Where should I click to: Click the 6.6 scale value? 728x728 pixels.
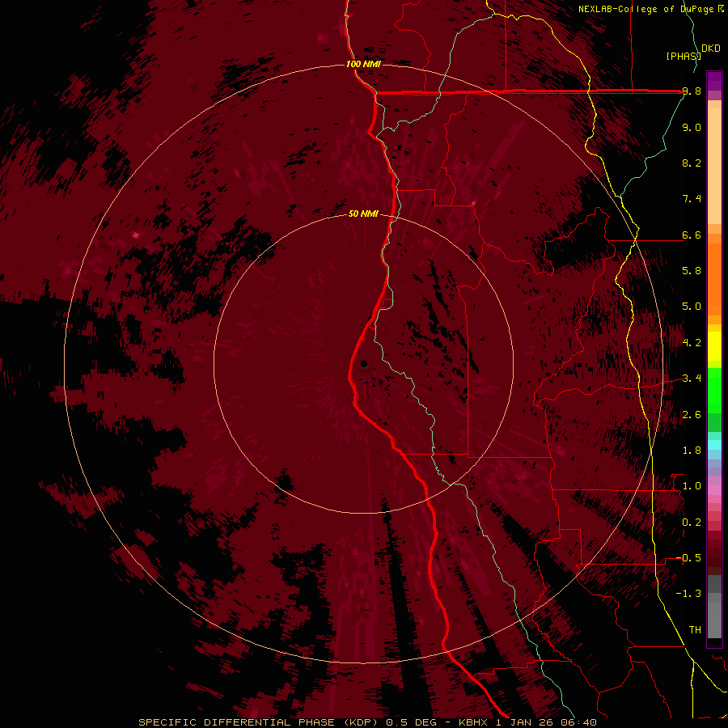click(x=692, y=235)
